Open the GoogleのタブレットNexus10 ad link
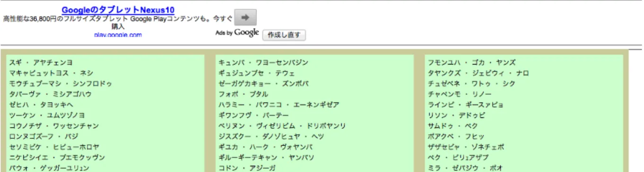Screen dimensions: 644x172 tap(117, 9)
